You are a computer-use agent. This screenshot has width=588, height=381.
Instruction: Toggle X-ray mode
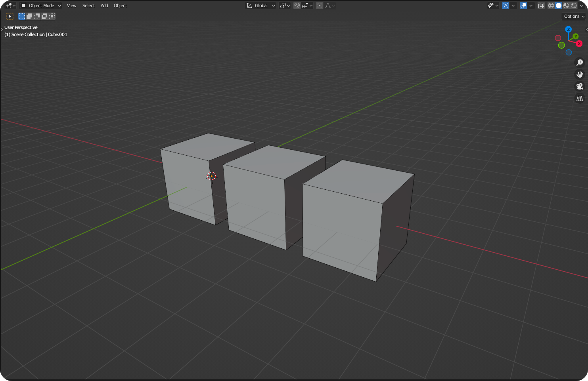(541, 6)
